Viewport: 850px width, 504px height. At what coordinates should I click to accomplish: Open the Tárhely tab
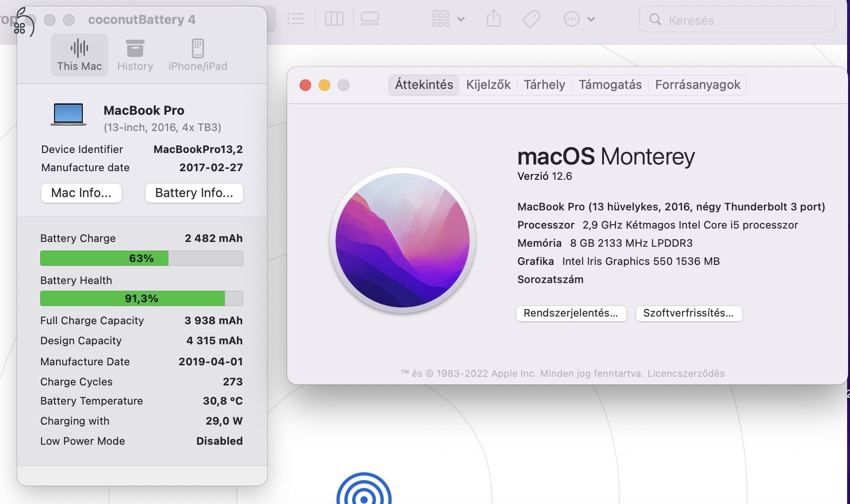pyautogui.click(x=544, y=85)
